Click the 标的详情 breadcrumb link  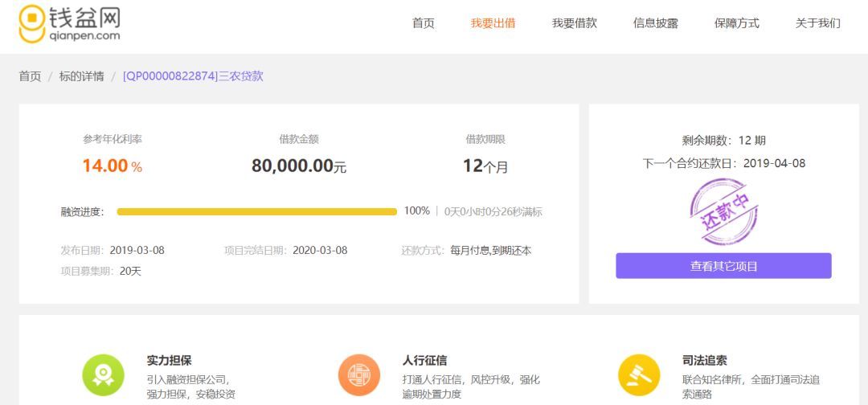(x=81, y=76)
